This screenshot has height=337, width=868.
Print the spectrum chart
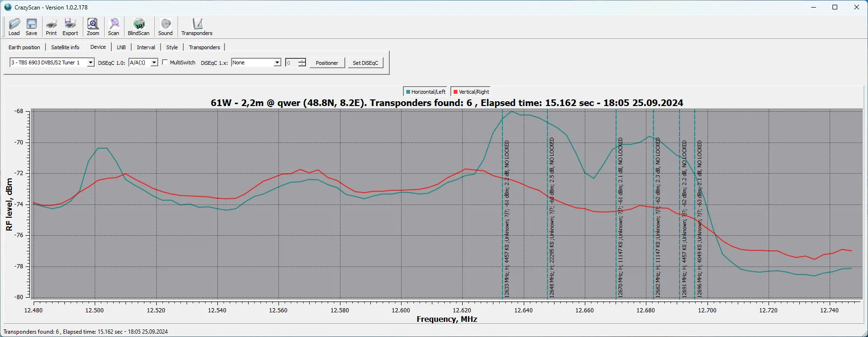pyautogui.click(x=51, y=27)
